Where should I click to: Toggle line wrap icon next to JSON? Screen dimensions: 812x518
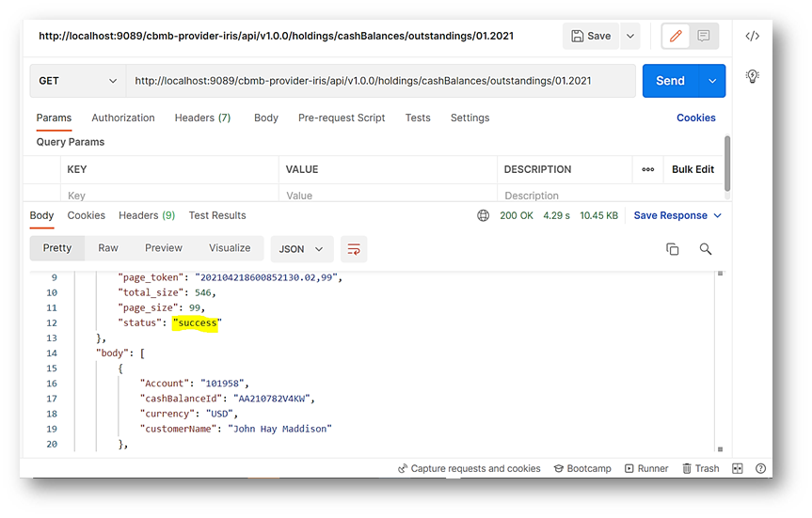(x=354, y=249)
